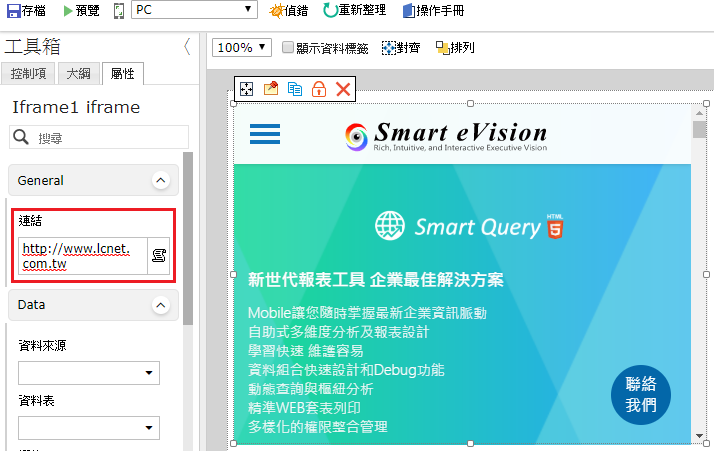Collapse the General section
This screenshot has width=714, height=451.
point(160,180)
